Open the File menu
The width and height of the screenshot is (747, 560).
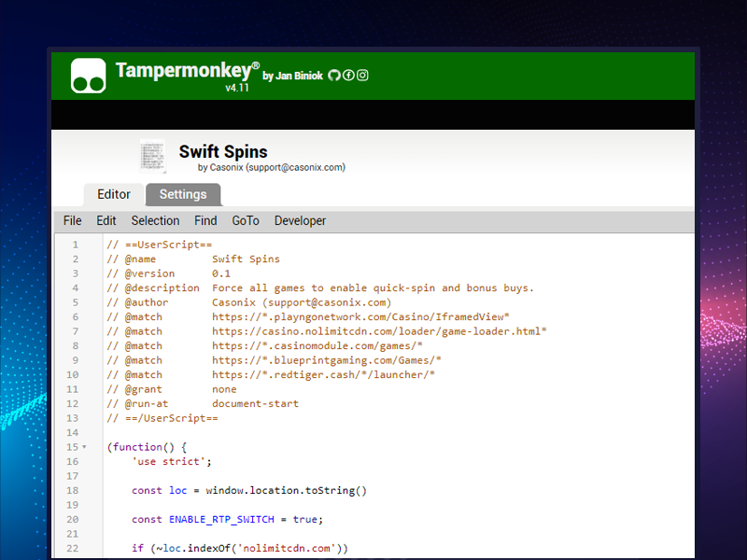click(x=72, y=221)
